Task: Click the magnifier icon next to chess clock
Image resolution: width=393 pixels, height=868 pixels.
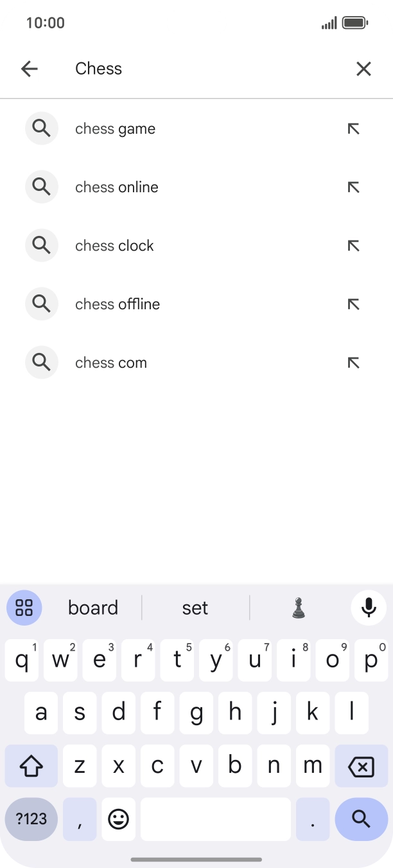Action: 41,245
